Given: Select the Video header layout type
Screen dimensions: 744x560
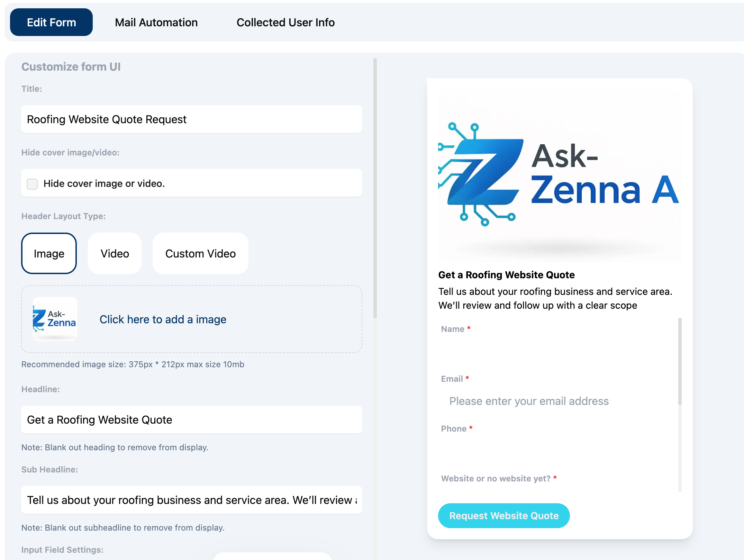Looking at the screenshot, I should click(114, 253).
